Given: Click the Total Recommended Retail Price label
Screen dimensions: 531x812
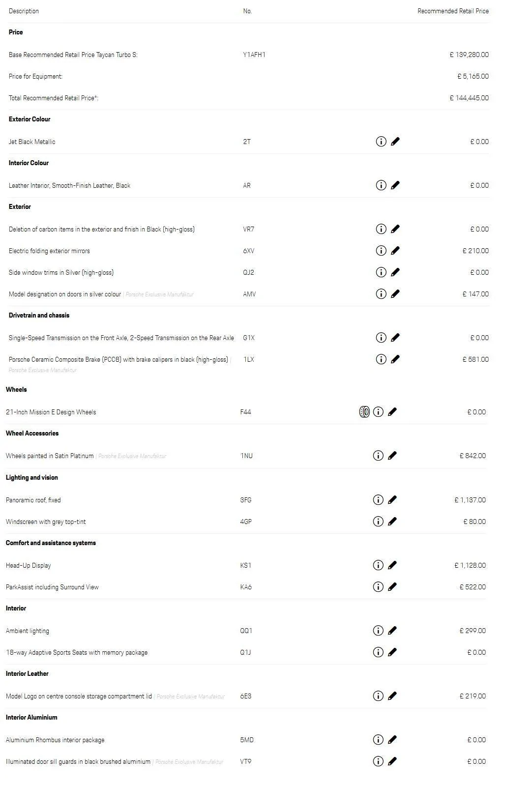Looking at the screenshot, I should click(x=54, y=98).
